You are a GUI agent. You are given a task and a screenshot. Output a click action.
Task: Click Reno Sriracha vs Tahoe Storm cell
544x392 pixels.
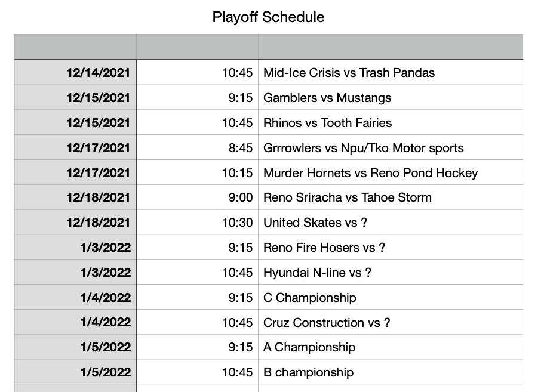(x=347, y=197)
